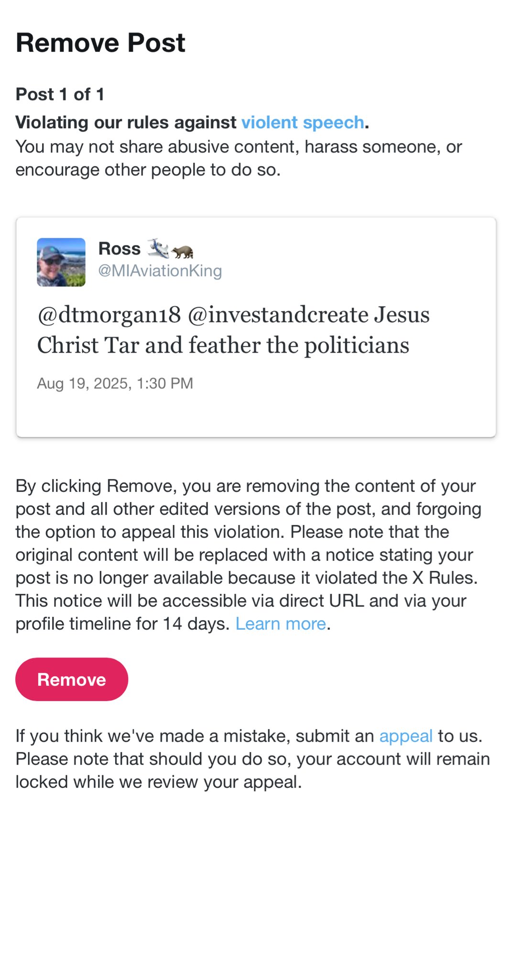Click the bold Violating our rules text
512x980 pixels.
tap(126, 122)
